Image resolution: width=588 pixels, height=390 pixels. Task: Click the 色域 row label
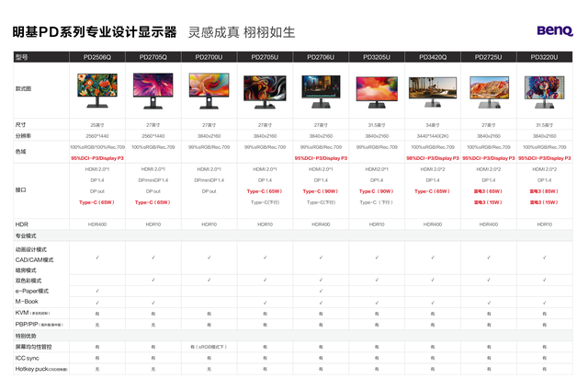[x=20, y=152]
